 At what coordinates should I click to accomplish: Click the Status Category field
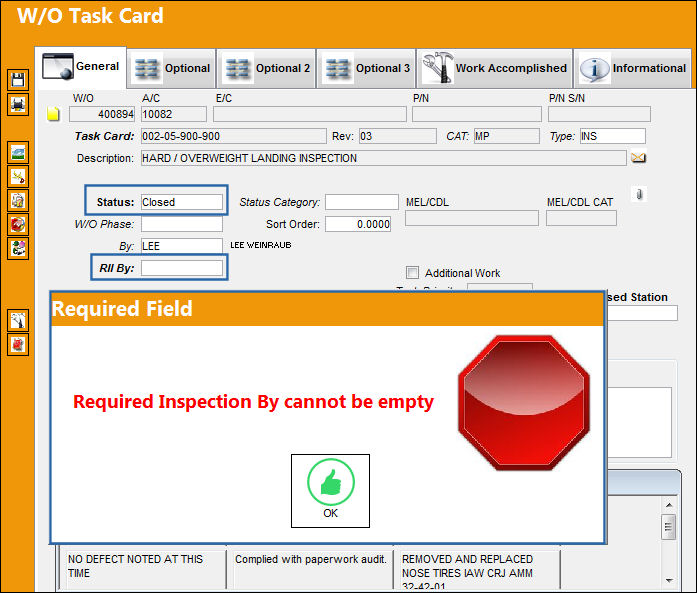point(362,202)
